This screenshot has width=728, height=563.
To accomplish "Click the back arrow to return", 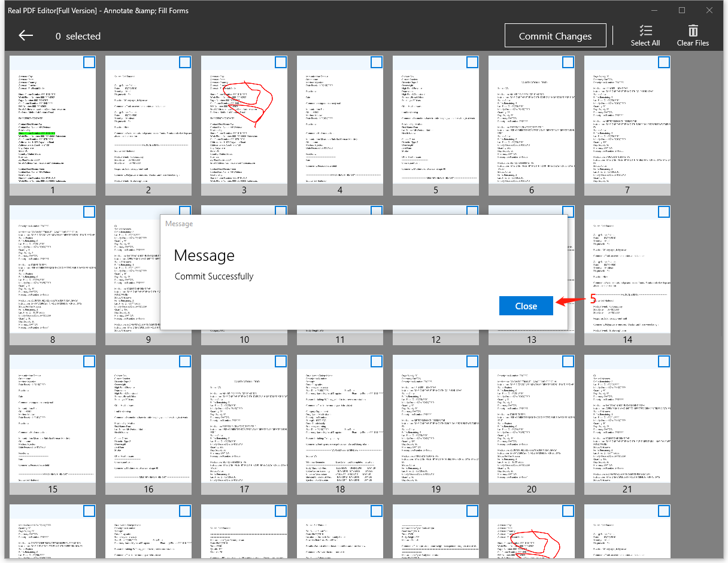I will (25, 35).
